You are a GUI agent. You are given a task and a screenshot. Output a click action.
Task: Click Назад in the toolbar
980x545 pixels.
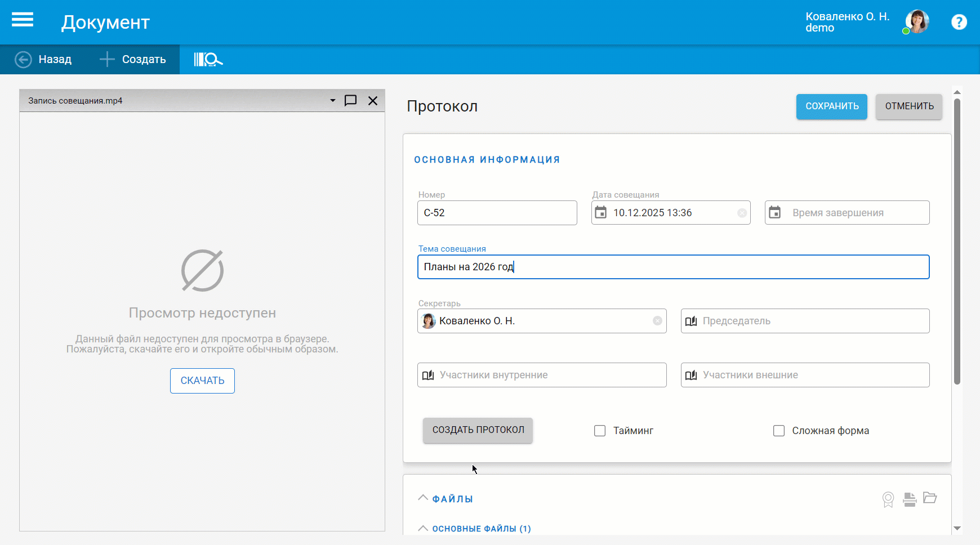43,59
